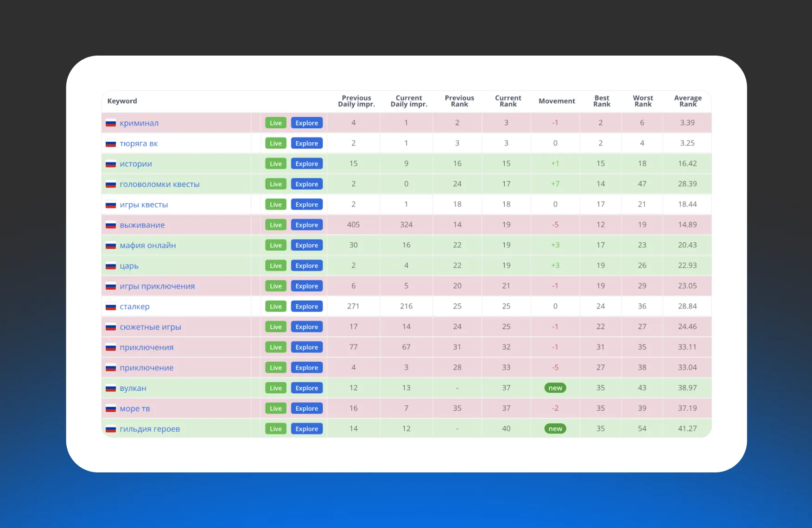Explore the игры приключения keyword
Image resolution: width=812 pixels, height=528 pixels.
(x=307, y=286)
